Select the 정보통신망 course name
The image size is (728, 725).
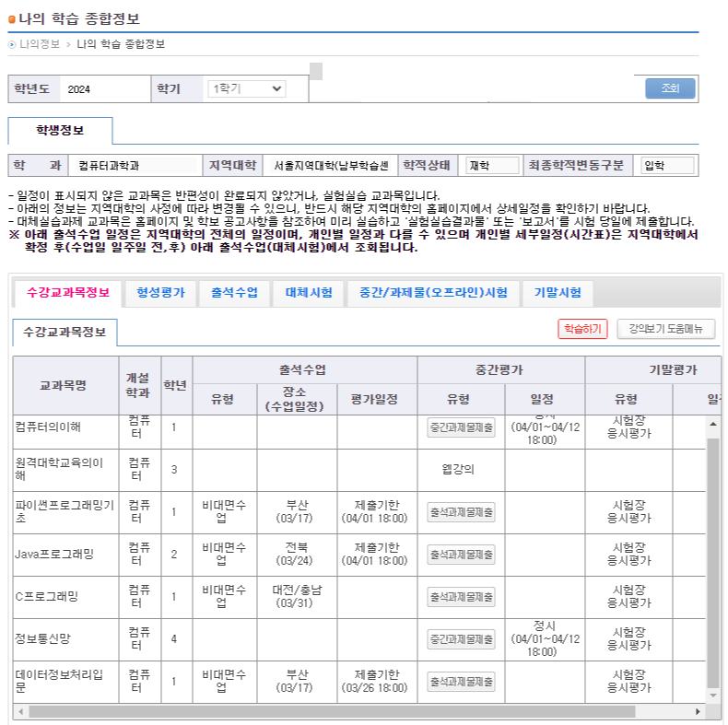pyautogui.click(x=42, y=638)
